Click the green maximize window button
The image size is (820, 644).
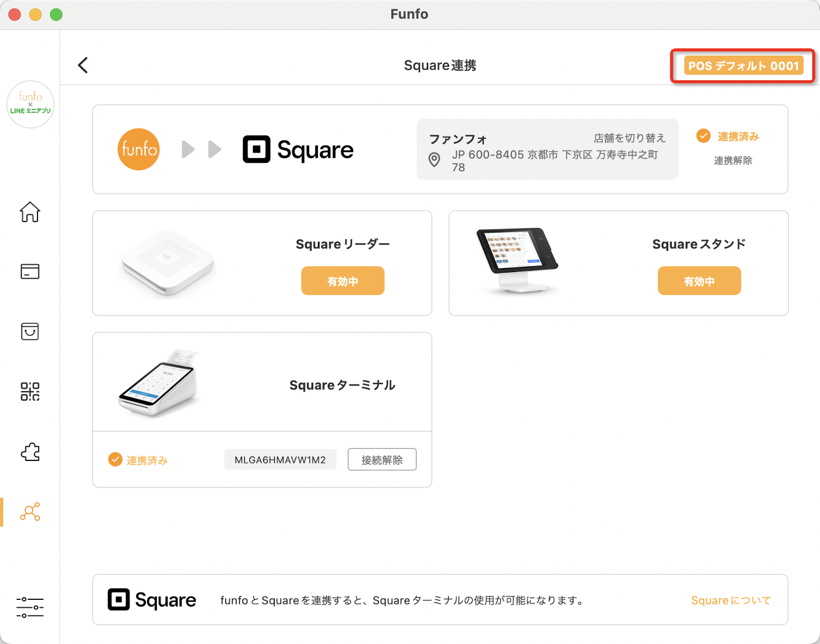[x=56, y=15]
